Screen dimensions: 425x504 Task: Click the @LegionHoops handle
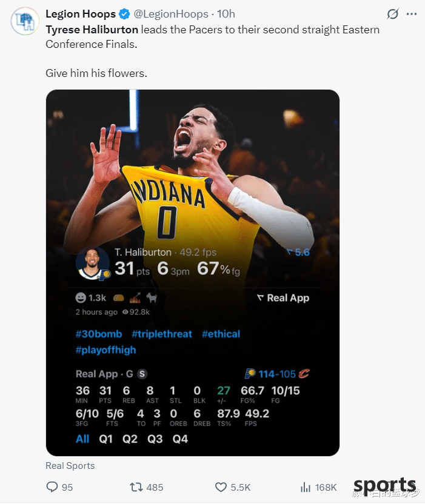[171, 14]
